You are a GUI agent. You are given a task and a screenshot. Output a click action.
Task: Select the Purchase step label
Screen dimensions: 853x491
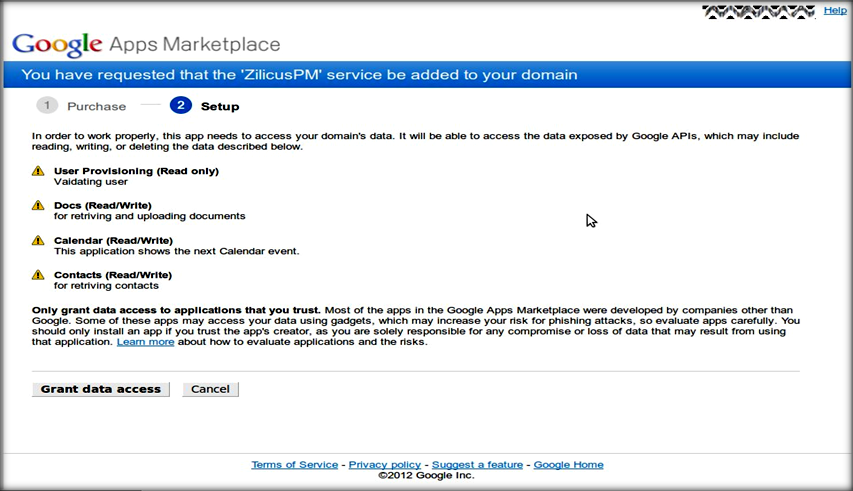click(x=96, y=106)
